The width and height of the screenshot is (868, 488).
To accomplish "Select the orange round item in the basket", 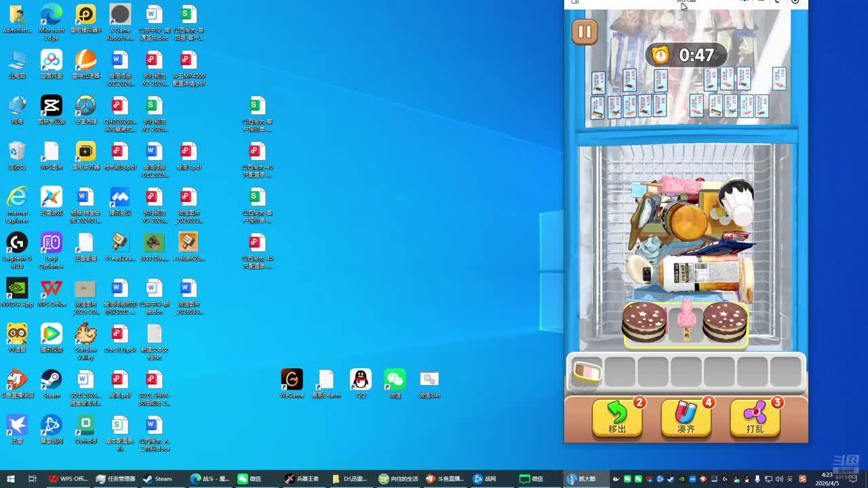I will [x=686, y=222].
